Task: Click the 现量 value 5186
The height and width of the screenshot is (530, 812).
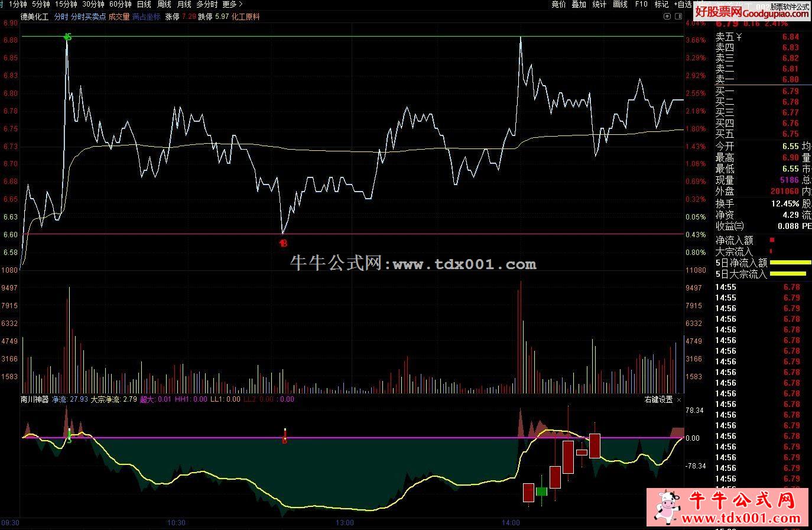Action: 789,180
